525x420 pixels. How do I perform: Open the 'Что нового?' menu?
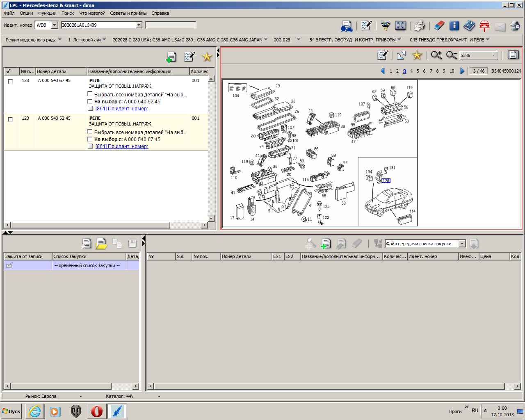tap(92, 13)
